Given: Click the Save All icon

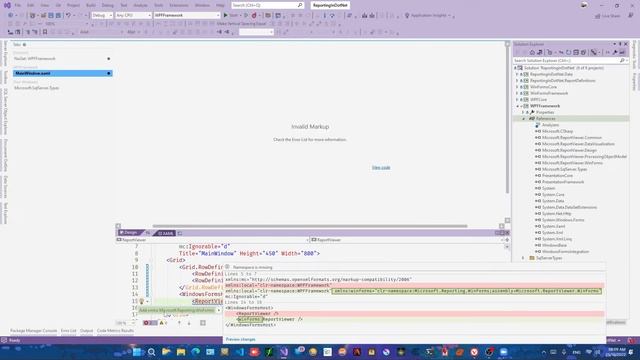Looking at the screenshot, I should pyautogui.click(x=58, y=15).
